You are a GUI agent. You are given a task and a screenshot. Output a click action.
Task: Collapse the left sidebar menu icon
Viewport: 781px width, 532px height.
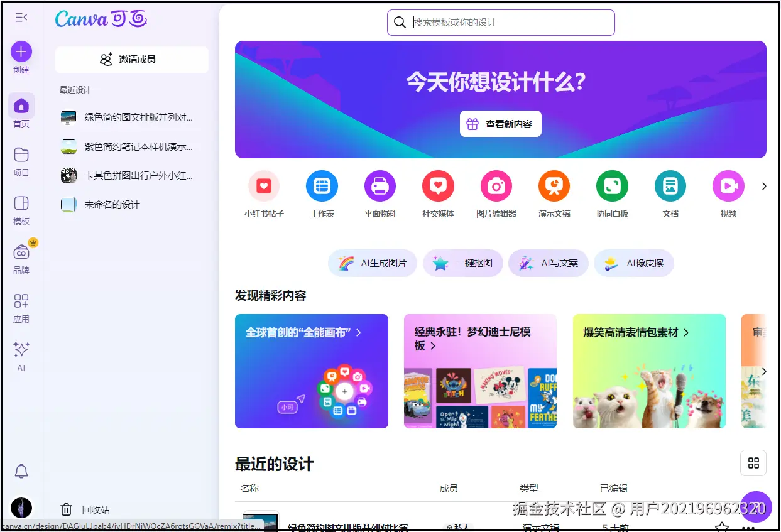click(x=21, y=18)
